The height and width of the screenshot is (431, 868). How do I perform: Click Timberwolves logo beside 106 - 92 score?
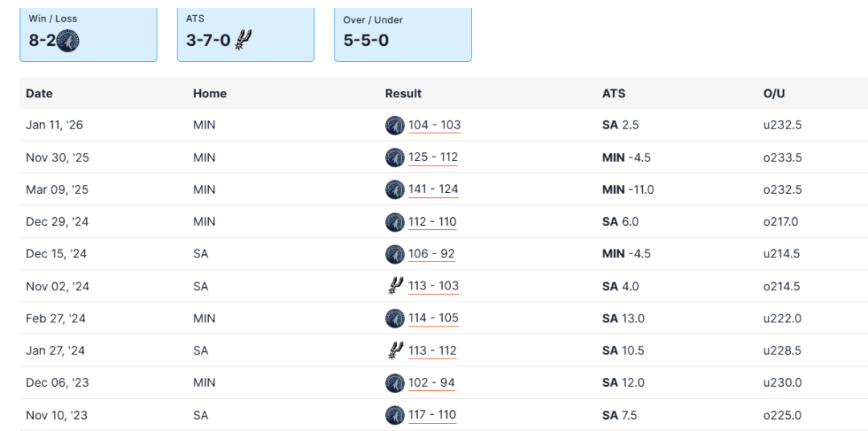(395, 254)
